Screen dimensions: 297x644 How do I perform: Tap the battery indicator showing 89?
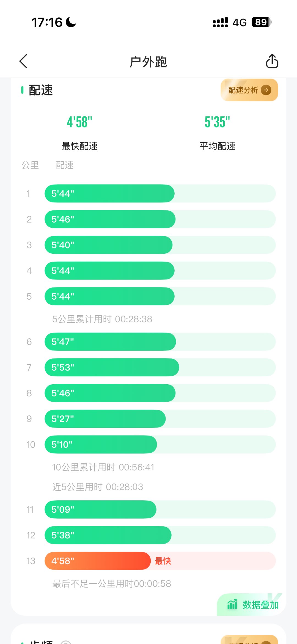[x=261, y=22]
